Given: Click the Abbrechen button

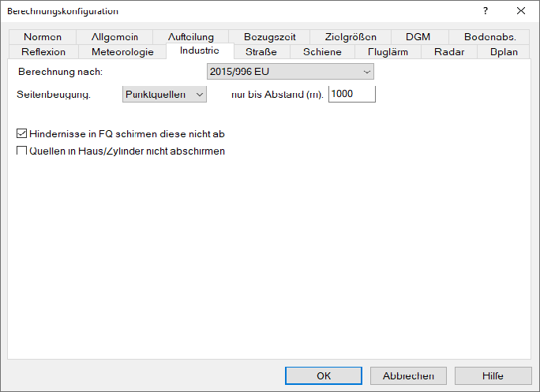Looking at the screenshot, I should click(408, 375).
